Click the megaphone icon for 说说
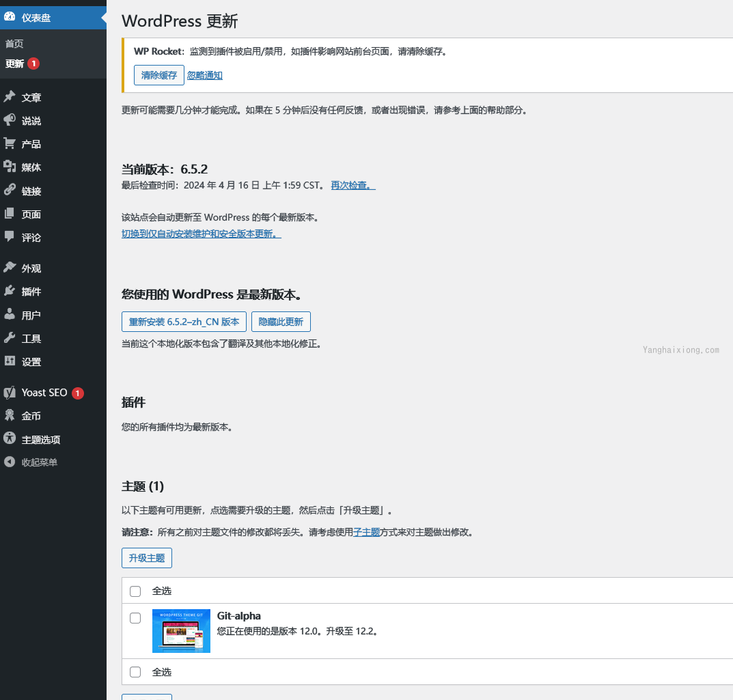This screenshot has height=700, width=733. point(10,120)
